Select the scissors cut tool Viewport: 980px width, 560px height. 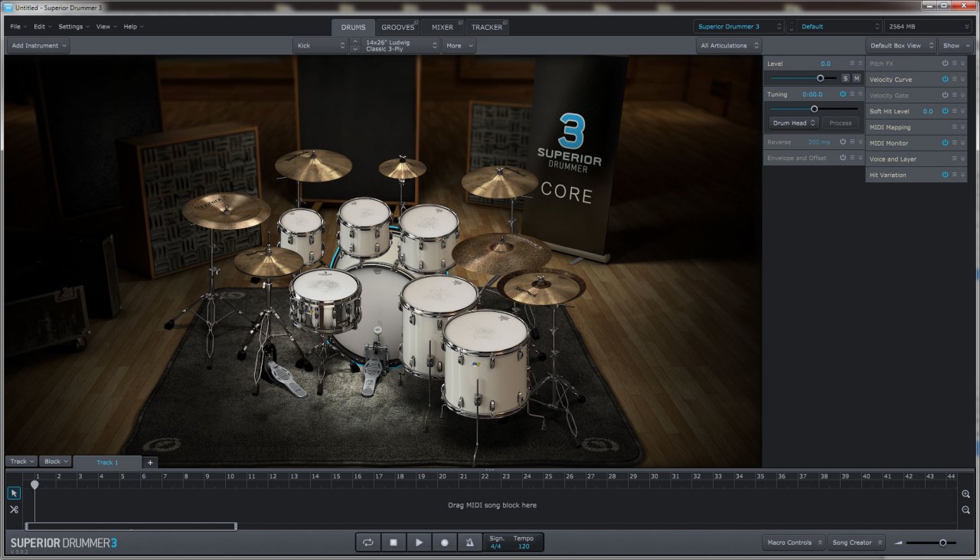[x=14, y=509]
